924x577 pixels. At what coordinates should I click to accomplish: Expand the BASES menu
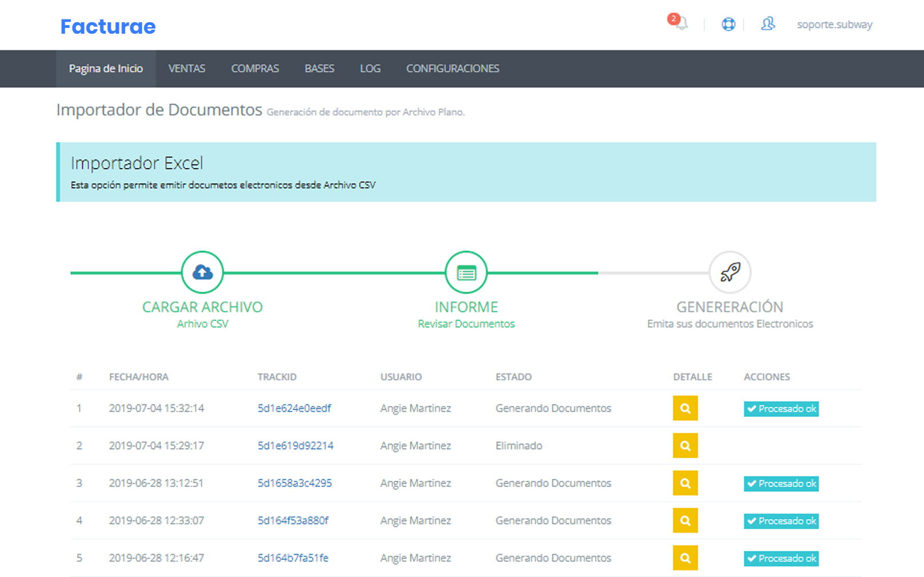pyautogui.click(x=319, y=69)
